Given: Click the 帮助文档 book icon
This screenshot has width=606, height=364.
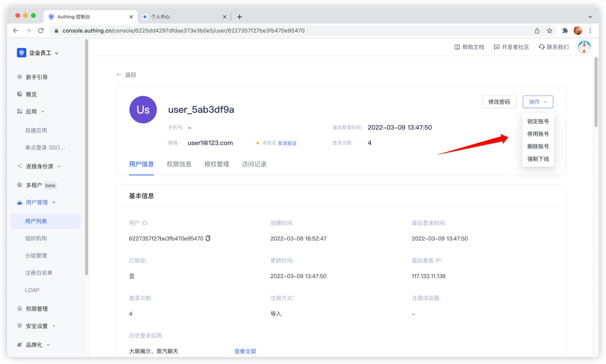Looking at the screenshot, I should 457,47.
